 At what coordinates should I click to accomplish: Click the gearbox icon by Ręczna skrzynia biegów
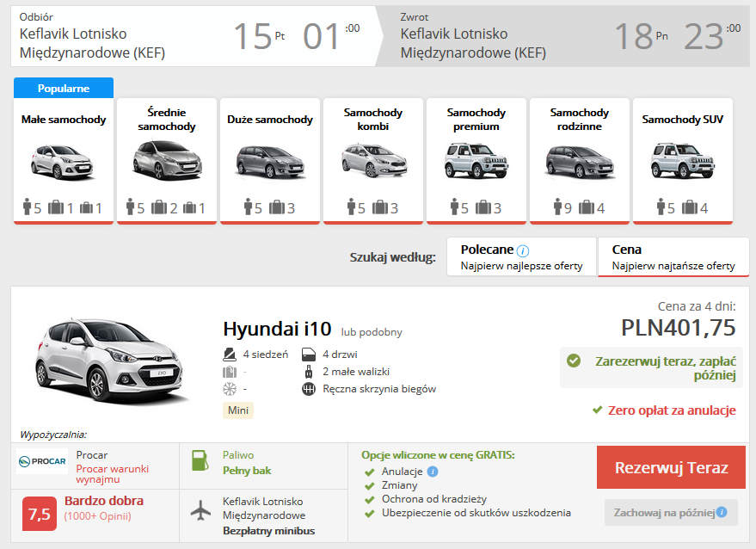(309, 389)
